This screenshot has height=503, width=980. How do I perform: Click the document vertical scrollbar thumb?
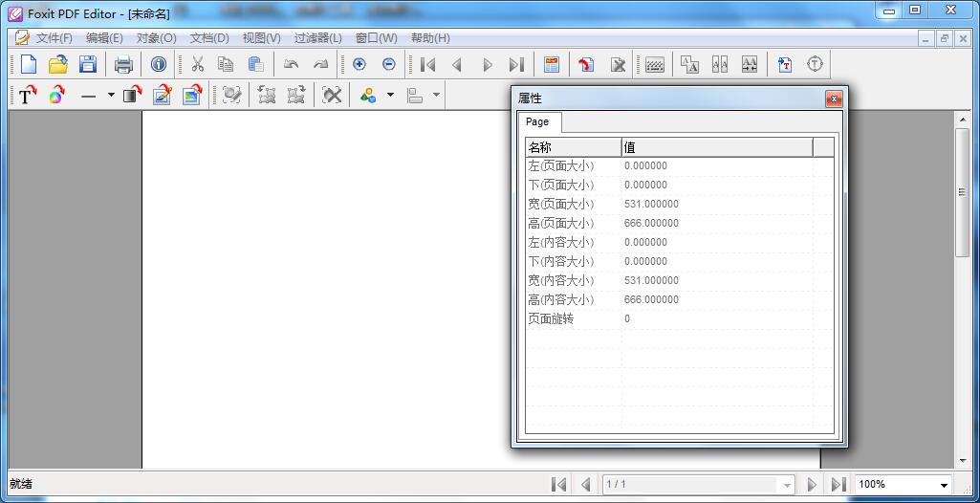click(963, 192)
